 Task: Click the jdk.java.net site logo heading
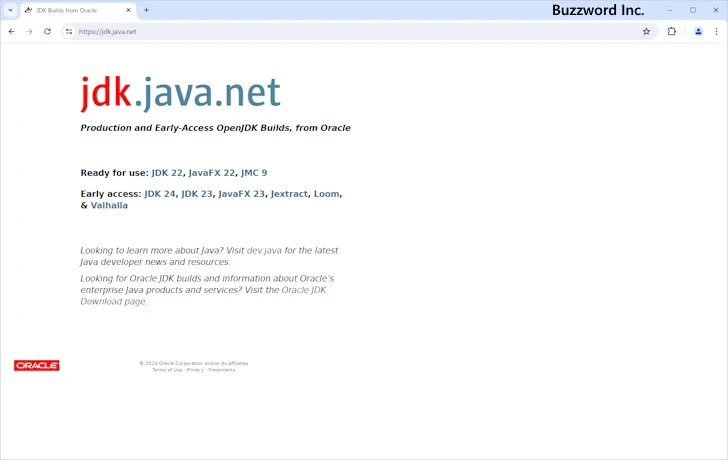tap(180, 93)
